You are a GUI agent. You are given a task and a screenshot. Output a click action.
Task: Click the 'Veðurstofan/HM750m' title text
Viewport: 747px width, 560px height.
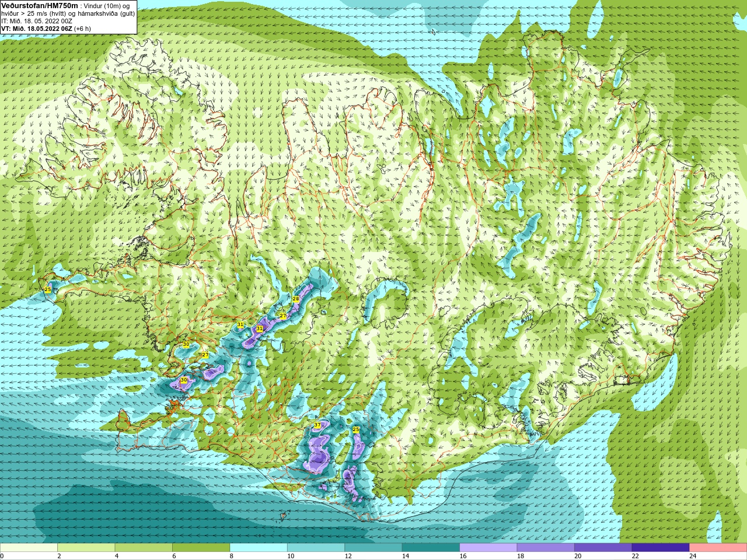pos(40,6)
